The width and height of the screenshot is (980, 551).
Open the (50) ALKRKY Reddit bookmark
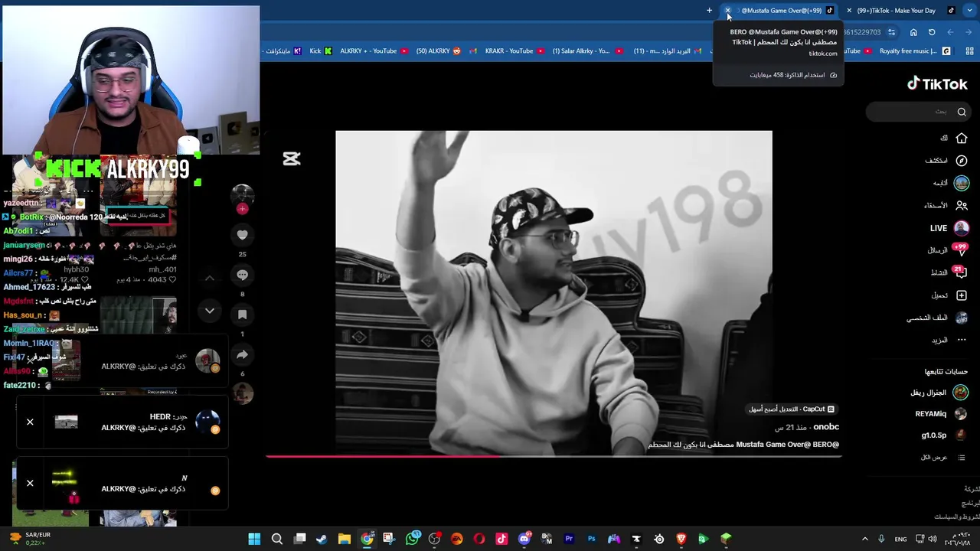439,51
